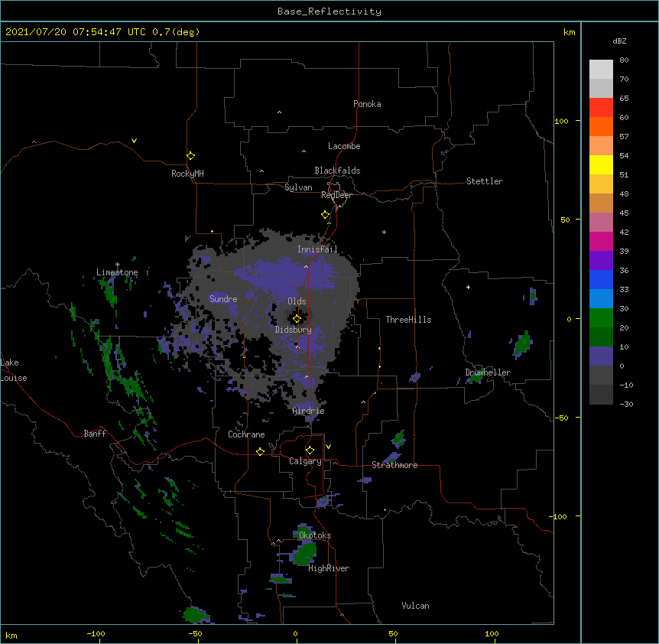Select the magenta 39-42 dBZ legend swatch

click(601, 241)
